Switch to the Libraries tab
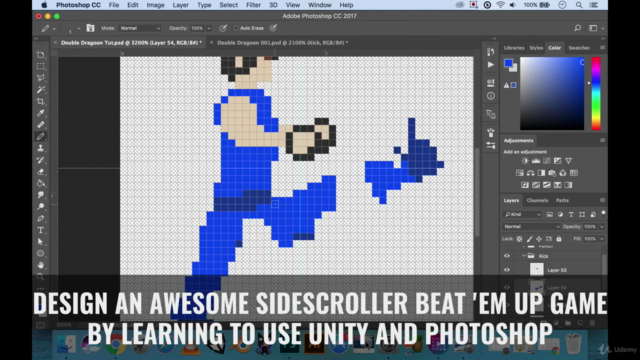The height and width of the screenshot is (360, 640). click(513, 48)
